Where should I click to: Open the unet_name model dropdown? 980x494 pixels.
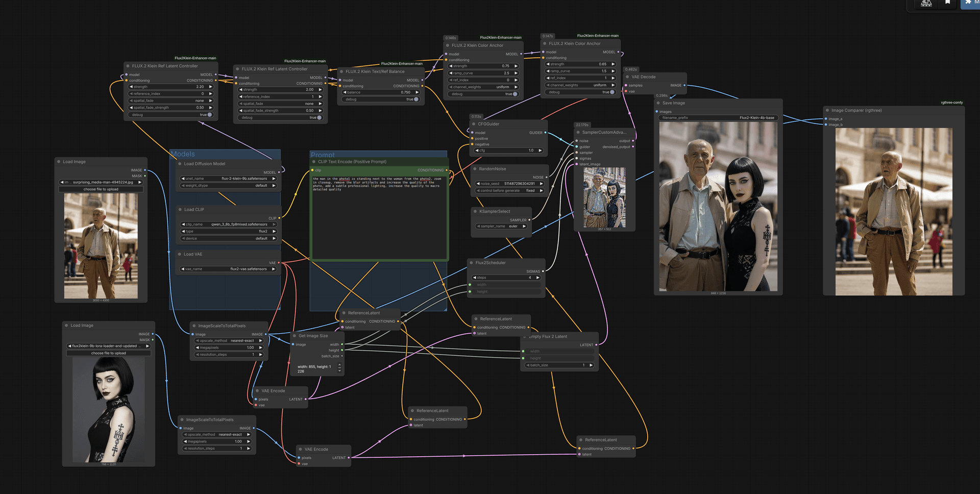(228, 179)
